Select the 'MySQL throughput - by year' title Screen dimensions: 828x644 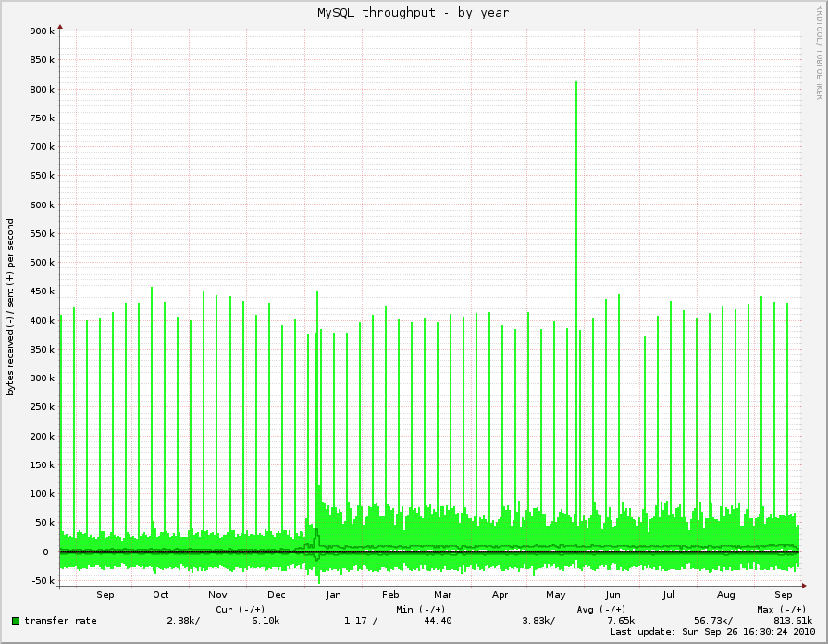coord(414,13)
